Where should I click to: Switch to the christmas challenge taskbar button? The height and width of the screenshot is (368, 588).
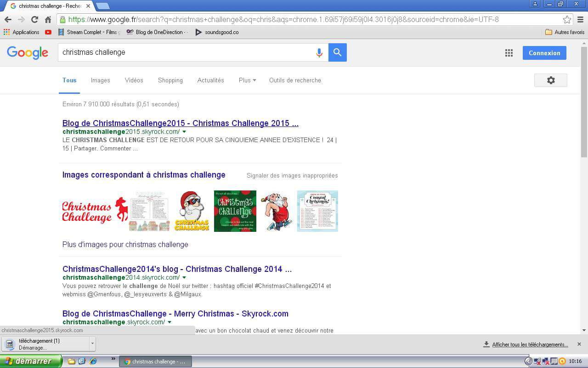155,362
